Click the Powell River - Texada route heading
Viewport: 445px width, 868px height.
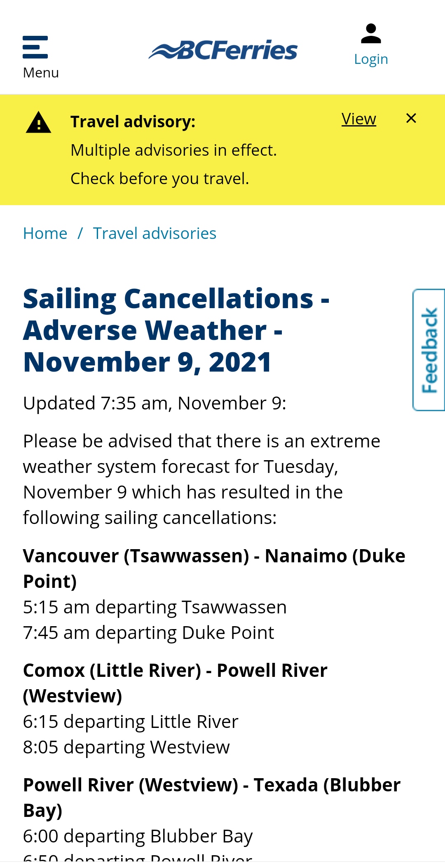(x=212, y=798)
